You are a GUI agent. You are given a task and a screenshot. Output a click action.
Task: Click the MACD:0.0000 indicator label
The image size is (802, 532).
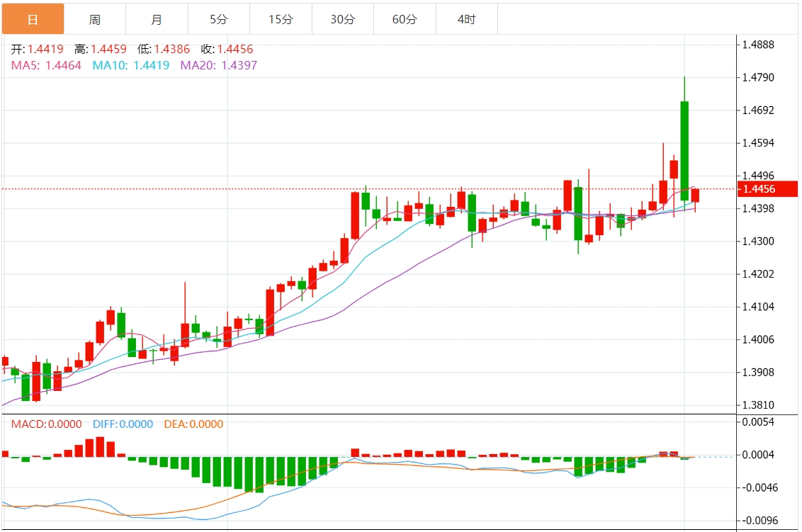click(47, 424)
